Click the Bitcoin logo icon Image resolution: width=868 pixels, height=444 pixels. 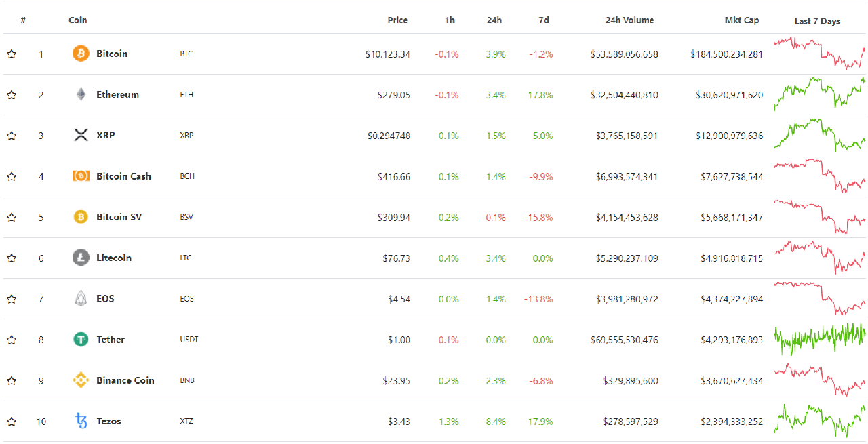click(x=81, y=54)
